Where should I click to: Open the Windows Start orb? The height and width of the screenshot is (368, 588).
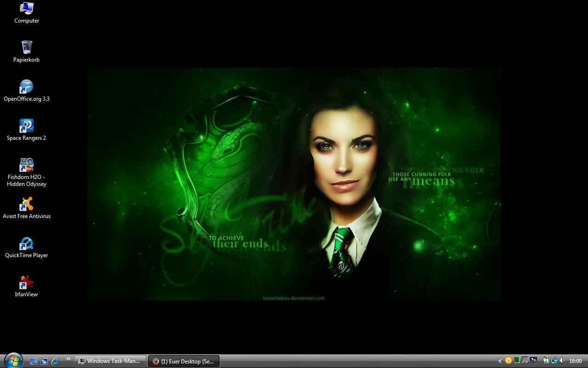[x=13, y=360]
